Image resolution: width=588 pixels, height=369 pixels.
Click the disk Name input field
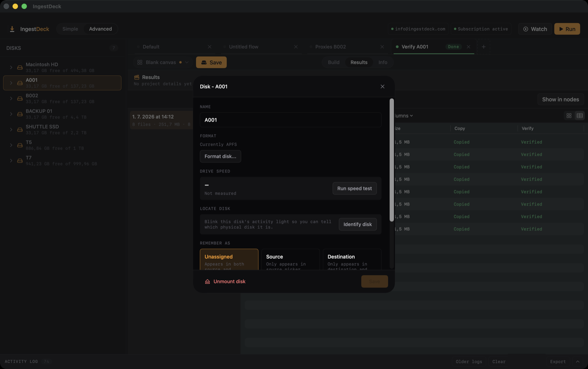(x=291, y=120)
